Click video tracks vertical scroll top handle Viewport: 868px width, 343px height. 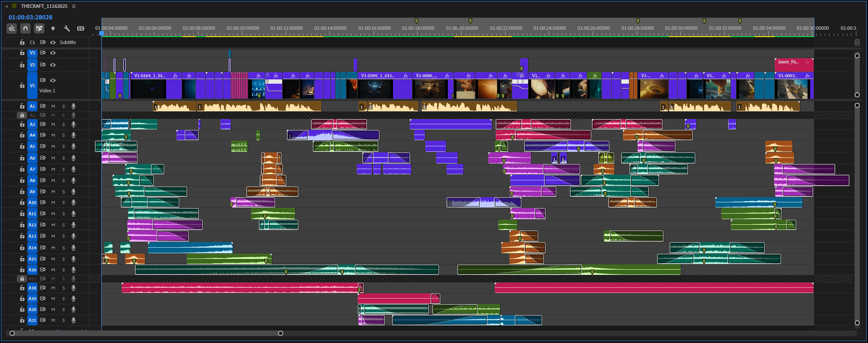[857, 56]
